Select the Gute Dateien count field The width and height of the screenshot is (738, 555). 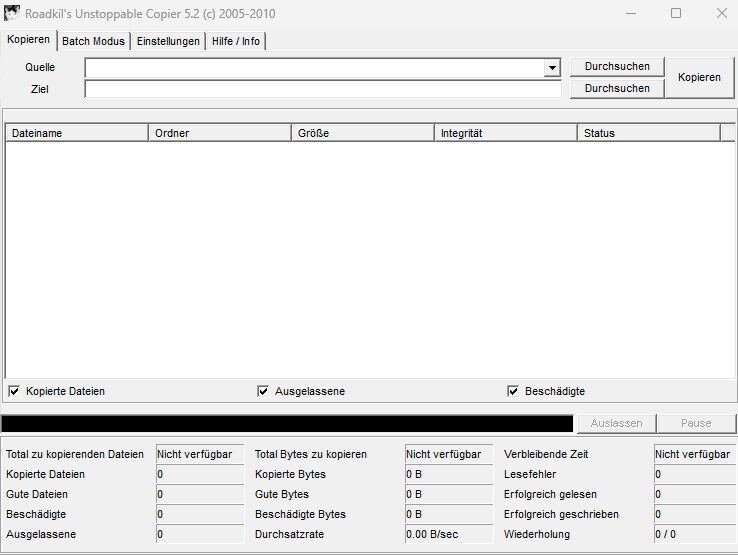pyautogui.click(x=200, y=494)
